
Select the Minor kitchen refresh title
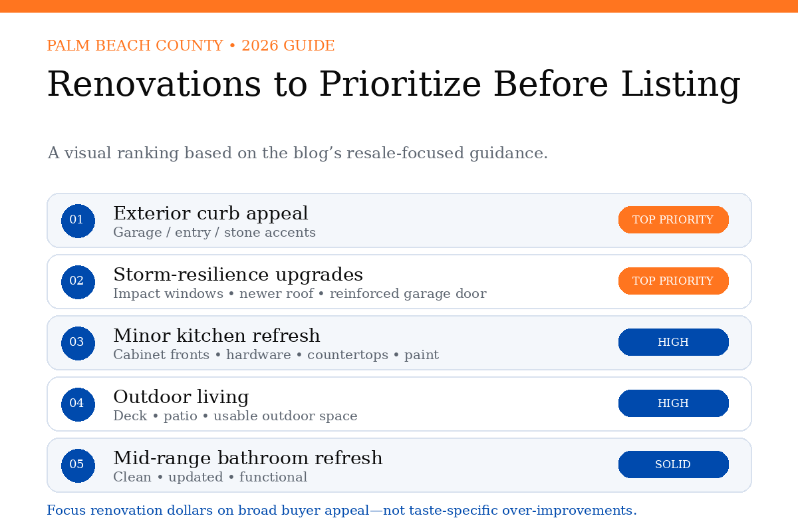217,336
